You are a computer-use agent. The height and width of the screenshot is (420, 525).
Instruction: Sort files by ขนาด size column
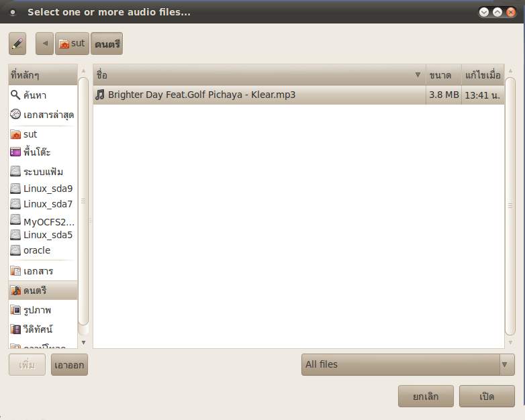[x=443, y=75]
